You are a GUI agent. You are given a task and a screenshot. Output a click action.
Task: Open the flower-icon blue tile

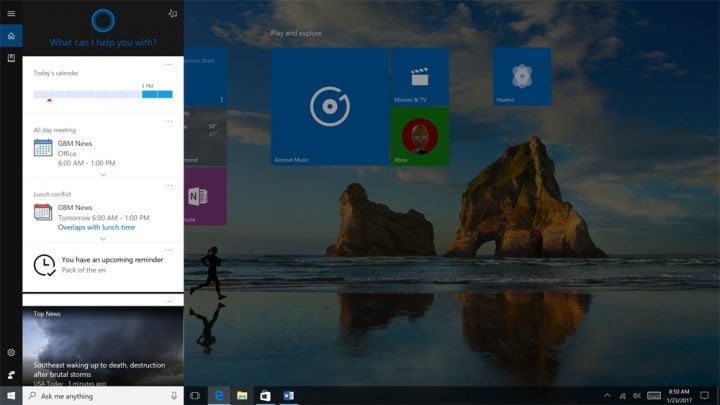pyautogui.click(x=522, y=77)
